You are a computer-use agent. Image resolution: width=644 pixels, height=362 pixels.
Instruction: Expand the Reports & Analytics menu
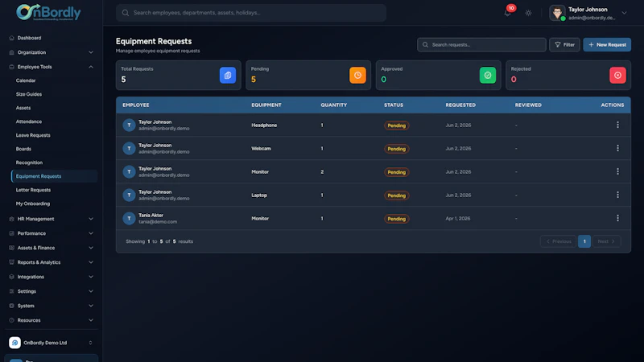click(x=51, y=262)
